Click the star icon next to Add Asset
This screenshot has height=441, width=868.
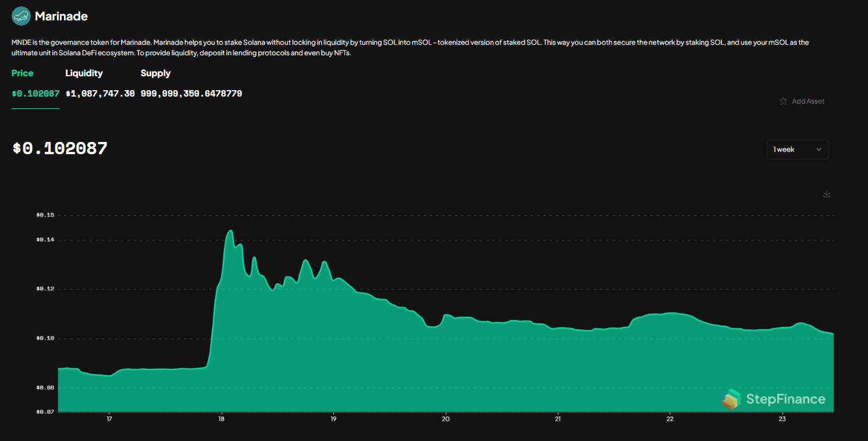(784, 101)
